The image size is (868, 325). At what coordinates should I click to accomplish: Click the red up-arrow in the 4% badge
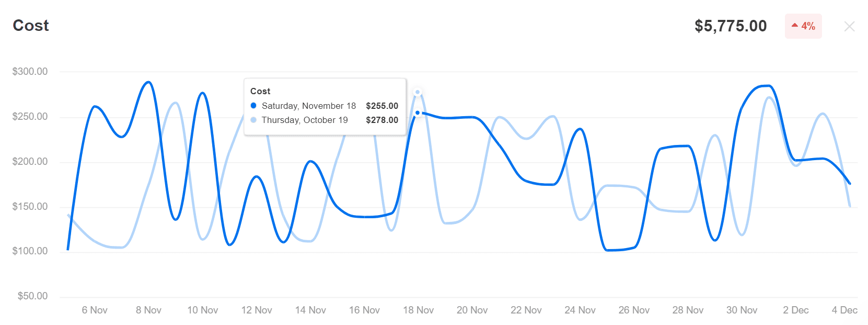(x=795, y=26)
